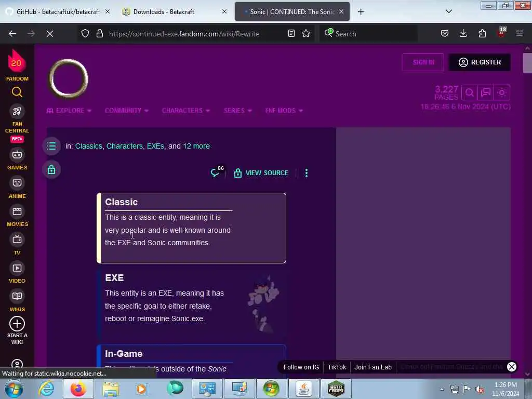Open the Pocket save icon
The image size is (532, 399).
(x=445, y=33)
